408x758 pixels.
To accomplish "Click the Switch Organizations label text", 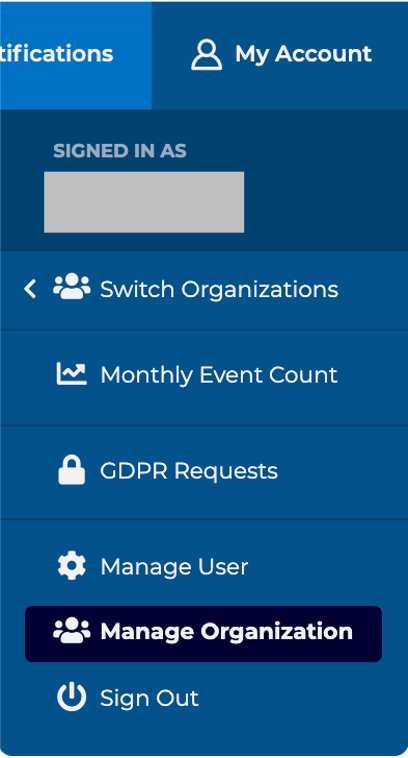I will point(219,290).
